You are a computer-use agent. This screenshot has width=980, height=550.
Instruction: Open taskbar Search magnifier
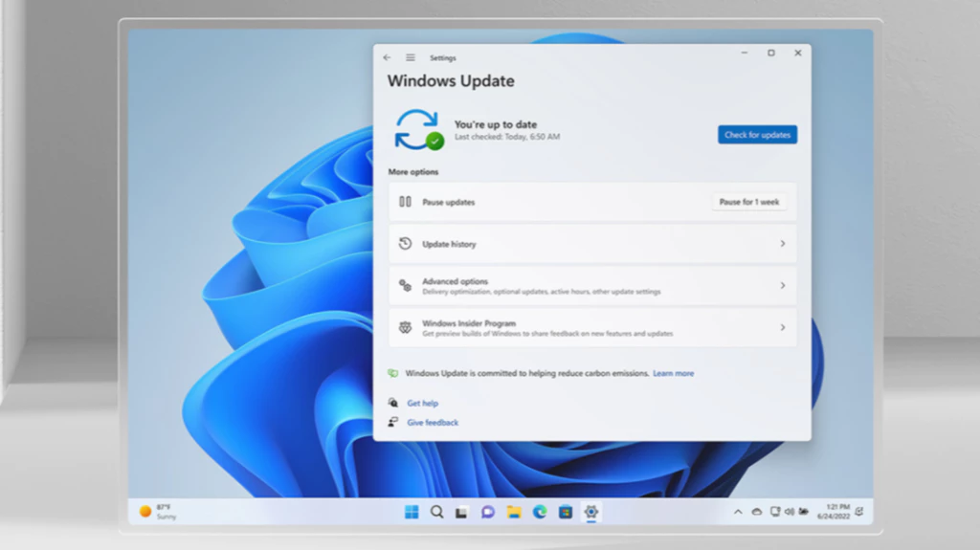point(436,512)
